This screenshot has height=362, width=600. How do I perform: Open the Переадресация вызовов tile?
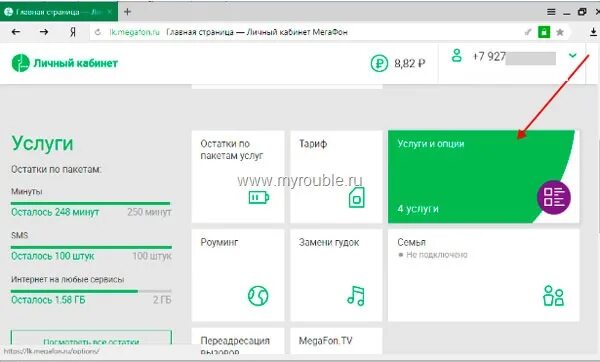238,341
